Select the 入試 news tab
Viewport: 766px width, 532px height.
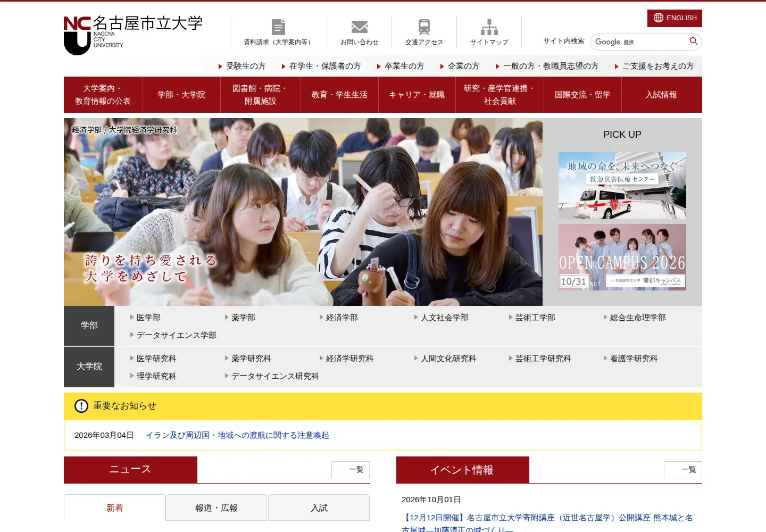point(319,508)
